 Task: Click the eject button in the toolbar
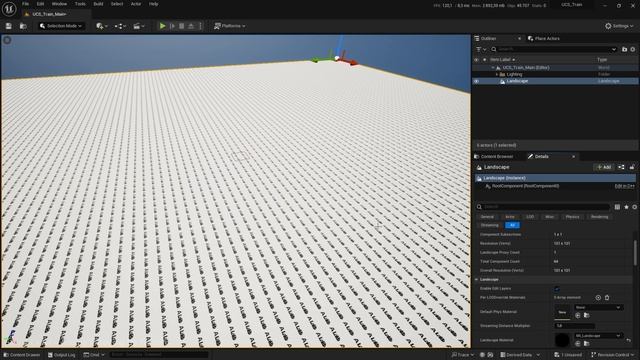coord(191,26)
